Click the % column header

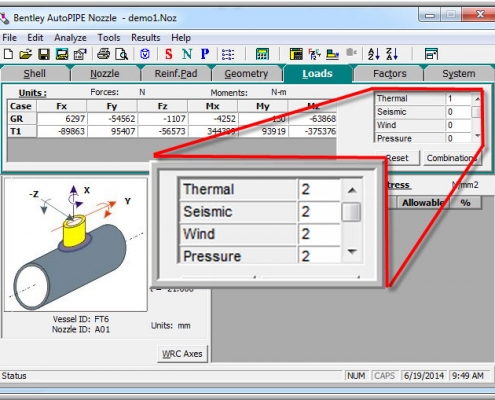click(466, 202)
